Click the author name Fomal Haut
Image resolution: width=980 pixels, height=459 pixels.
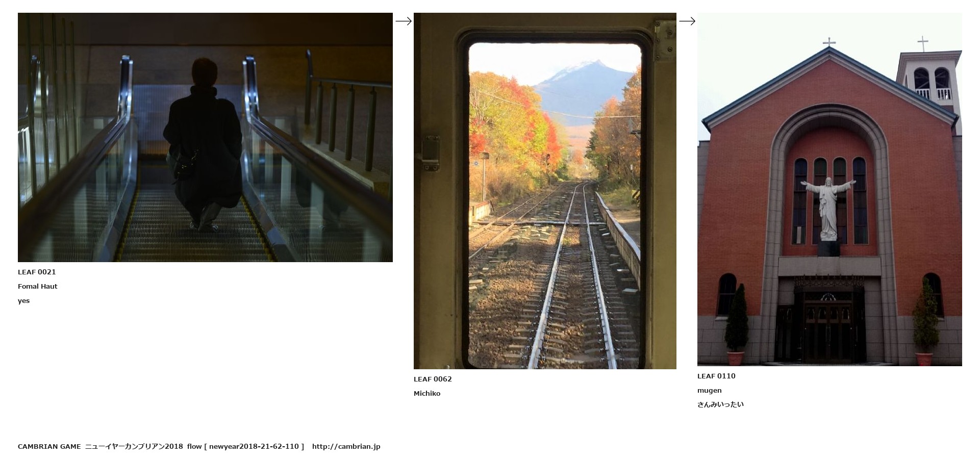(x=38, y=286)
